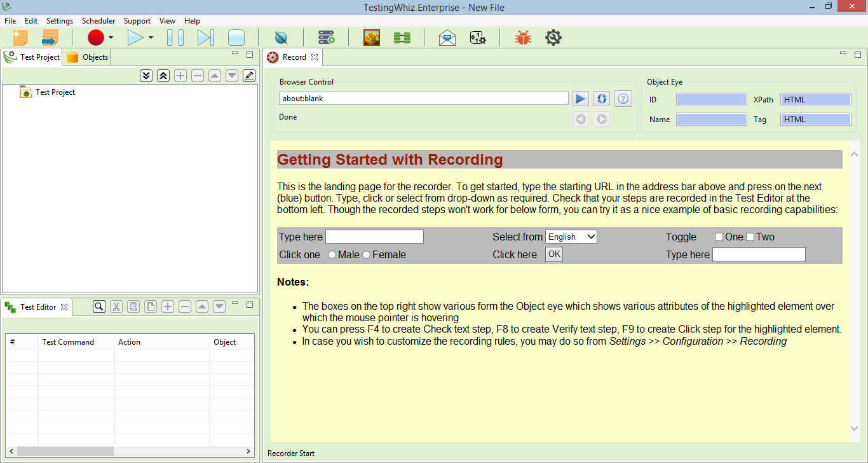868x463 pixels.
Task: Click the envelope mail icon in toolbar
Action: click(x=447, y=38)
